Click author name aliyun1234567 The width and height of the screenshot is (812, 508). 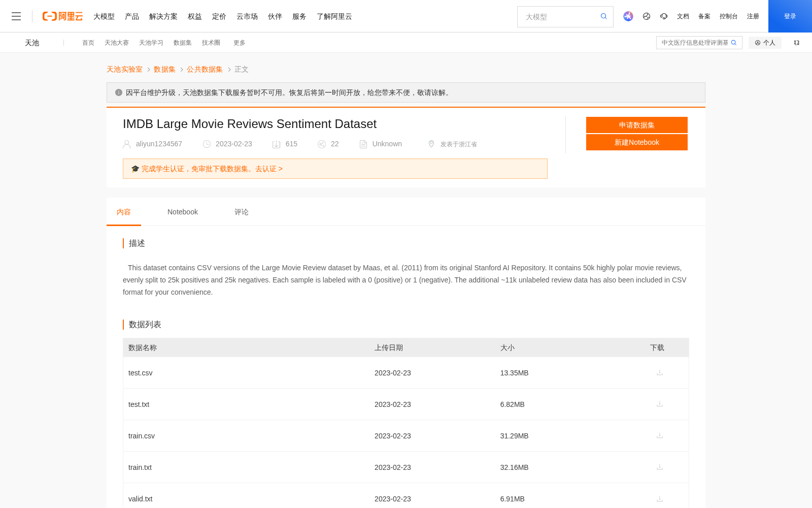(159, 144)
